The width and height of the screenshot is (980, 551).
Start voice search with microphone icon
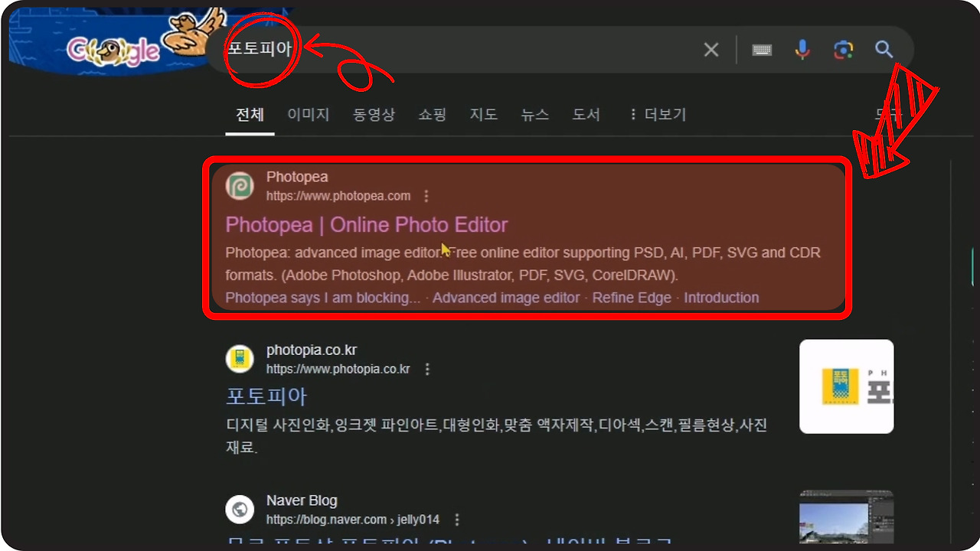[802, 50]
